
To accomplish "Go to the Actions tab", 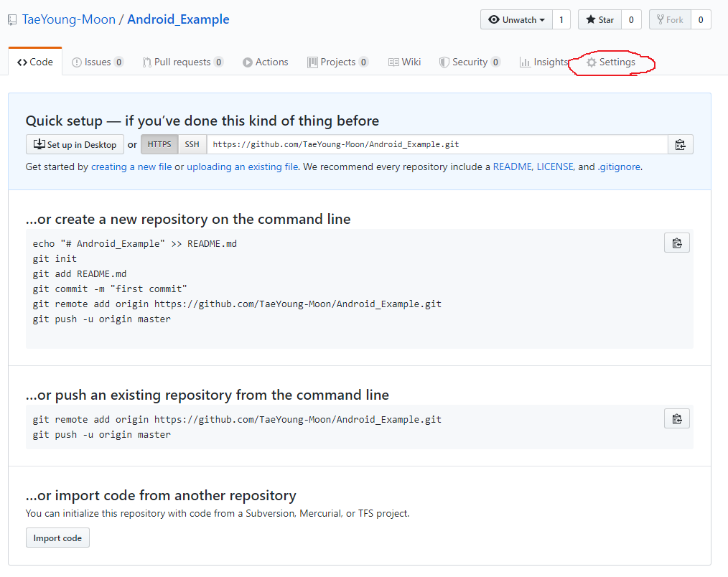I will click(x=266, y=62).
